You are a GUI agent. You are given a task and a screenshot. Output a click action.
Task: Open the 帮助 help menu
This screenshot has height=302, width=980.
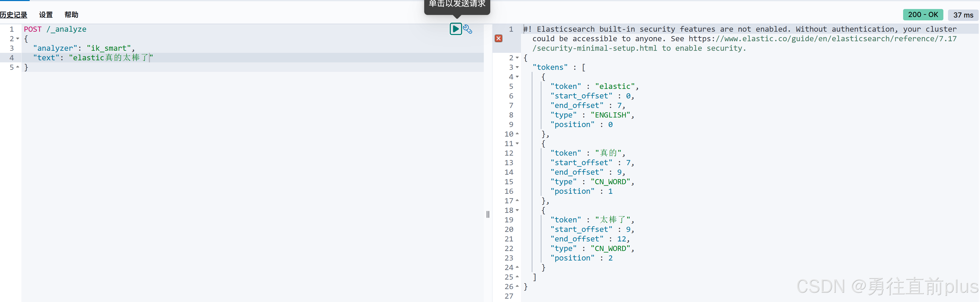click(71, 15)
